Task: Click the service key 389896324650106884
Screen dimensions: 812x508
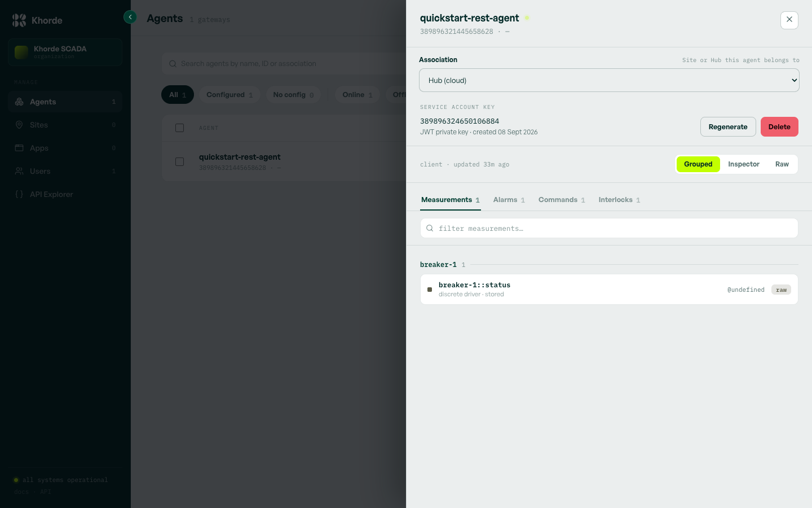Action: [x=460, y=121]
